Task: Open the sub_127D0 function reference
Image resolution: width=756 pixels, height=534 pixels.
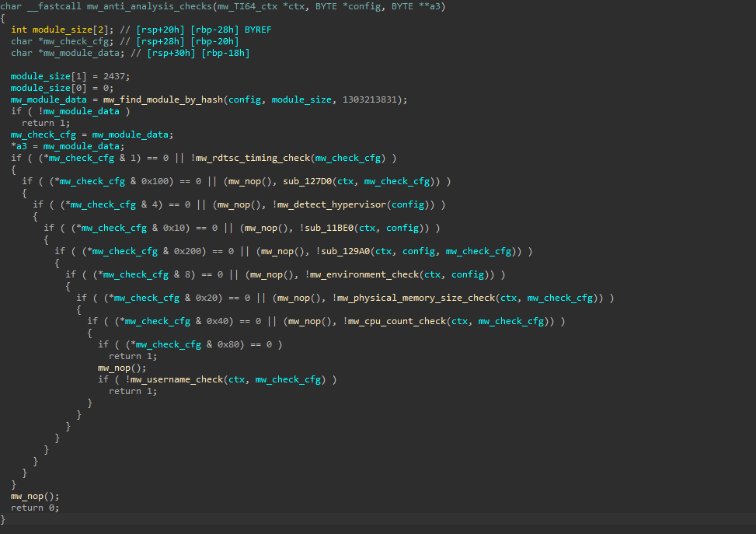Action: tap(308, 181)
